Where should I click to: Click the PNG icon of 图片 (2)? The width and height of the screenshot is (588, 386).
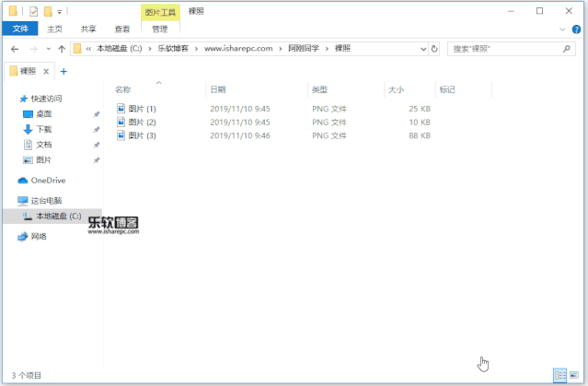pos(121,122)
